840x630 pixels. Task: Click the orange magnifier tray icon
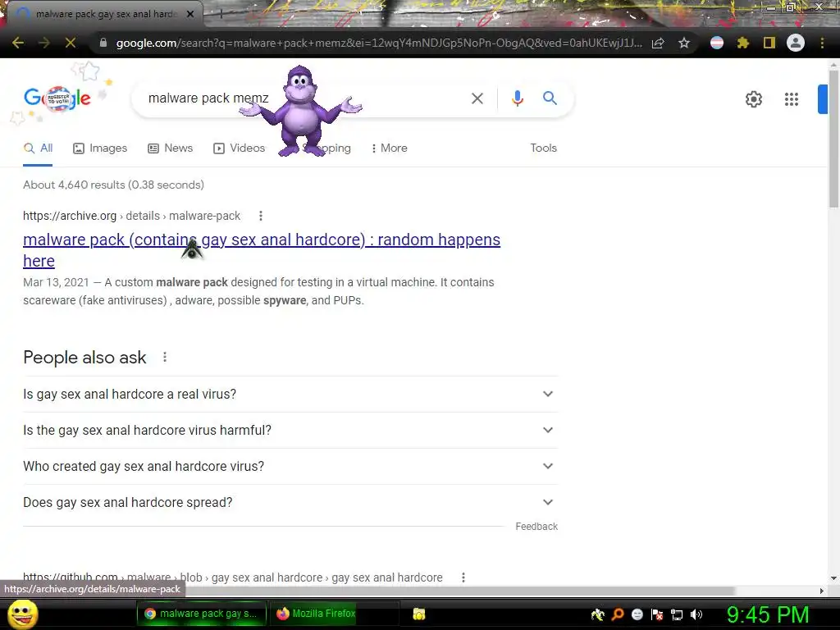(618, 614)
